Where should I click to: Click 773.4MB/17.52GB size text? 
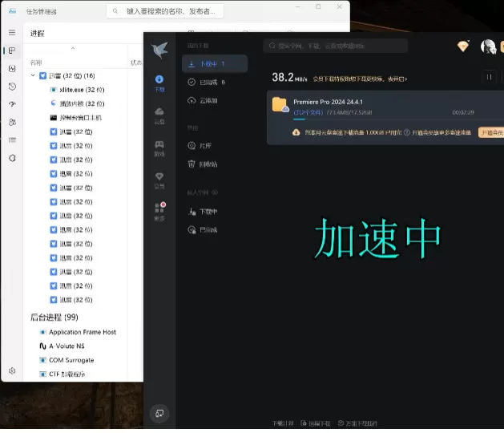click(x=349, y=112)
